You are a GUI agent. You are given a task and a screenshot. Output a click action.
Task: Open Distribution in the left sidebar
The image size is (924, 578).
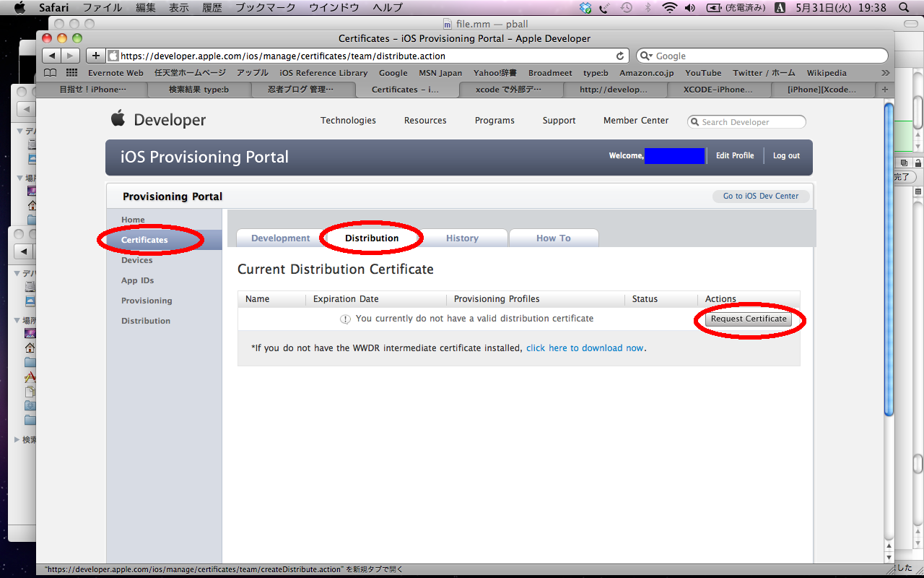146,321
